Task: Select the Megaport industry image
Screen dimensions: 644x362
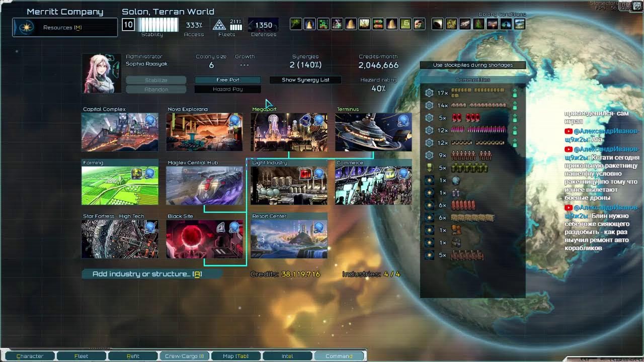Action: [x=289, y=132]
